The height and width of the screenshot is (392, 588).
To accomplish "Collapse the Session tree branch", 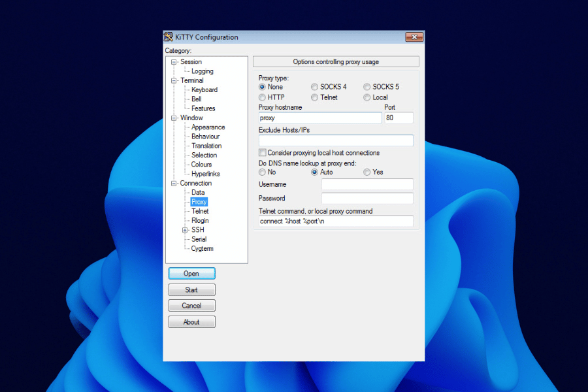I will (172, 61).
